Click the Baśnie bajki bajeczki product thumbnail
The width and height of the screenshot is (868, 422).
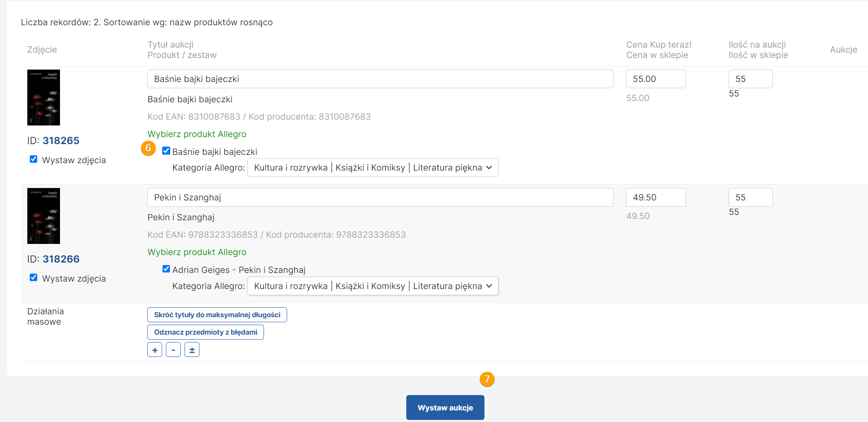[x=43, y=97]
